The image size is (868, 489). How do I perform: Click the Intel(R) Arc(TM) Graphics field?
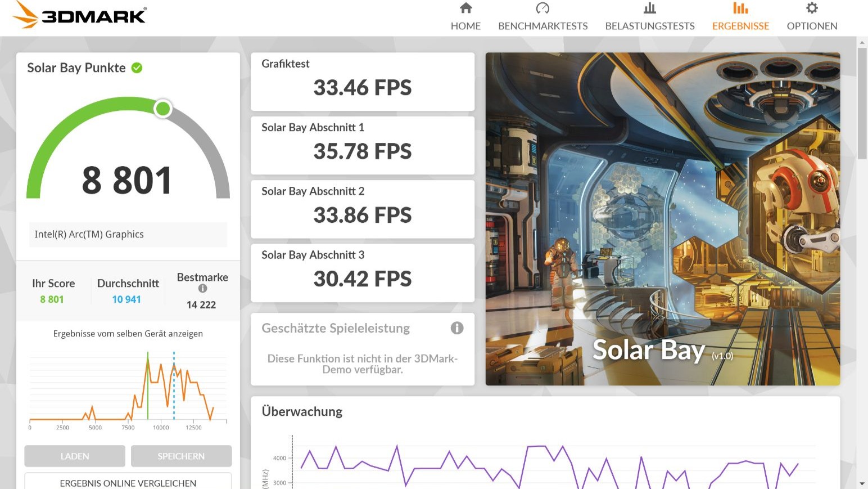[x=128, y=235]
